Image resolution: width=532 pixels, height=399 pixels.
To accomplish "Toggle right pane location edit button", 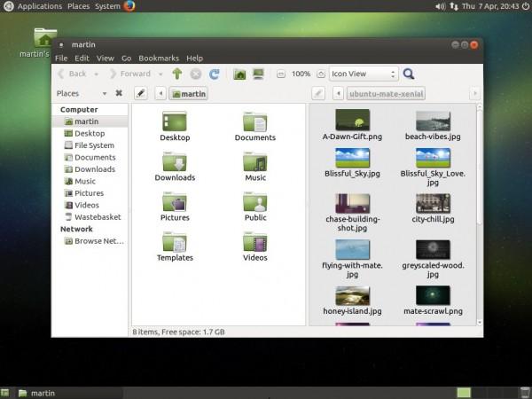I will (319, 93).
